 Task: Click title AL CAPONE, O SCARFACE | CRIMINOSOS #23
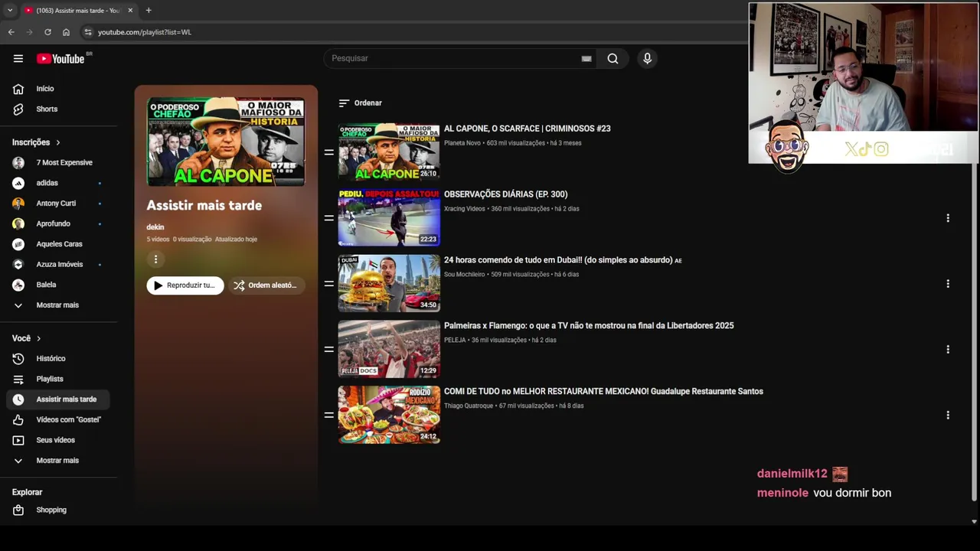point(527,129)
